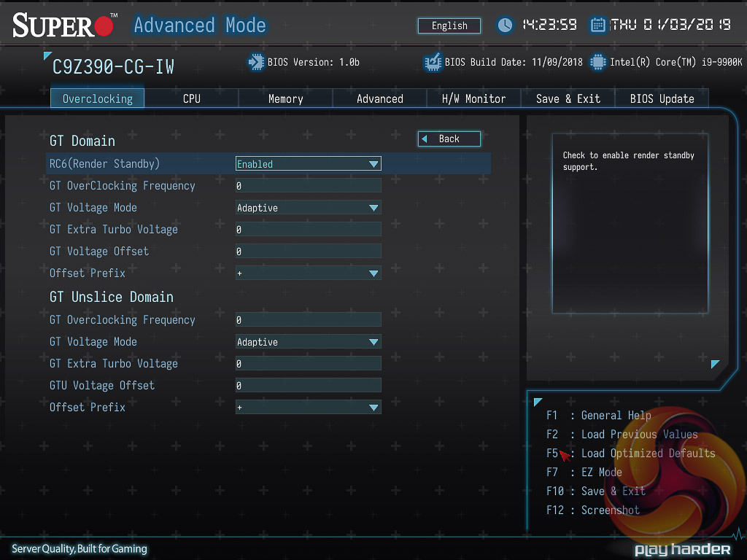
Task: Click the date display THU 01/03/2019
Action: [670, 25]
